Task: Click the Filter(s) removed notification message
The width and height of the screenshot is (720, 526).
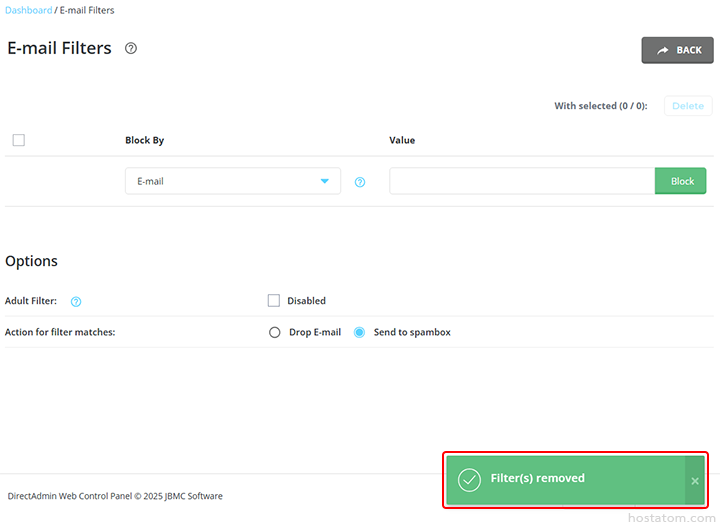Action: [537, 479]
